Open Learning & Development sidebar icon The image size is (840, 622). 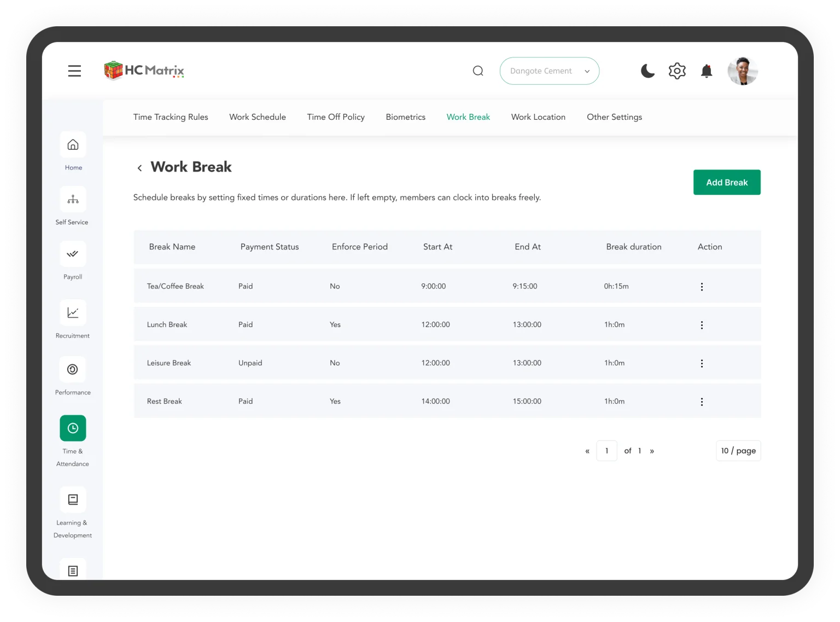(73, 499)
